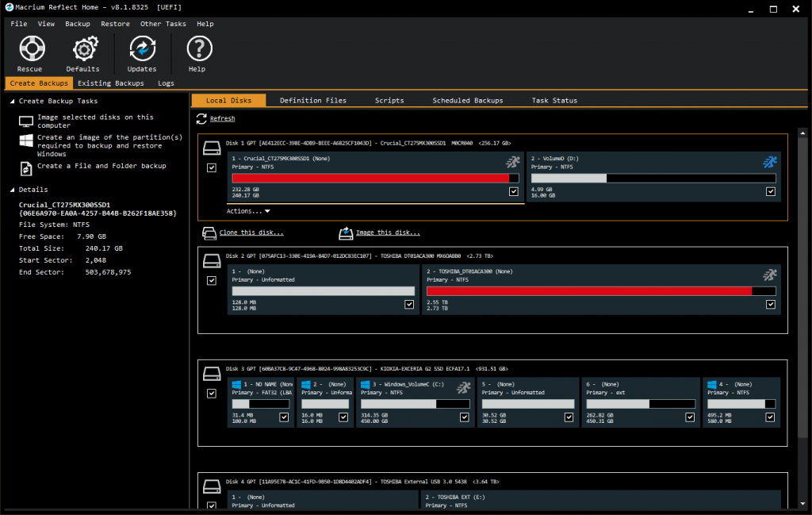Uncheck the 30.52 GB unformatted partition checkbox
Viewport: 812px width, 515px height.
click(x=569, y=417)
